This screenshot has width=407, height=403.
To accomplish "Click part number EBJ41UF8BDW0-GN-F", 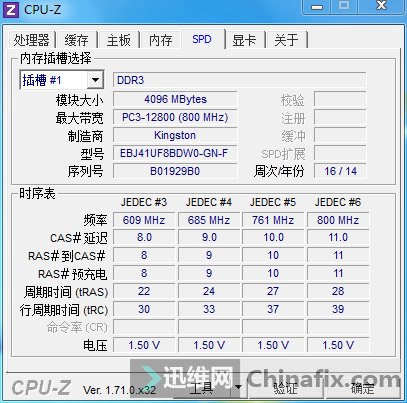I will pos(175,153).
